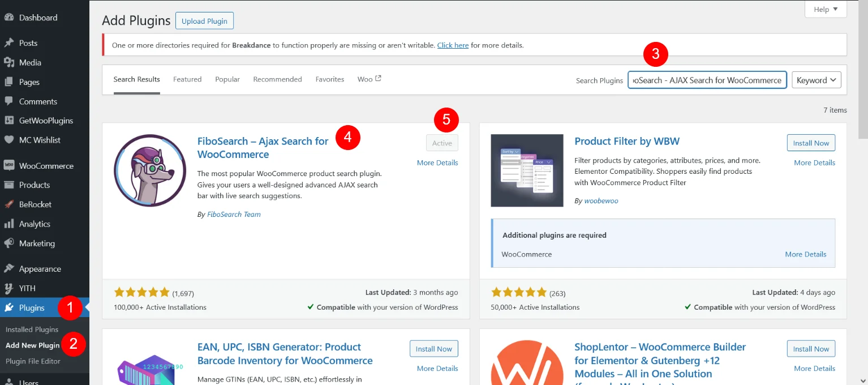The height and width of the screenshot is (385, 868).
Task: Click the Product Filter by WBW thumbnail
Action: (x=527, y=170)
